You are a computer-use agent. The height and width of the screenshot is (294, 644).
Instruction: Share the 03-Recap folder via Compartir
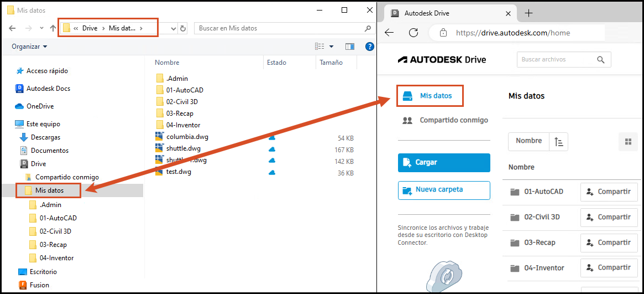pos(609,243)
